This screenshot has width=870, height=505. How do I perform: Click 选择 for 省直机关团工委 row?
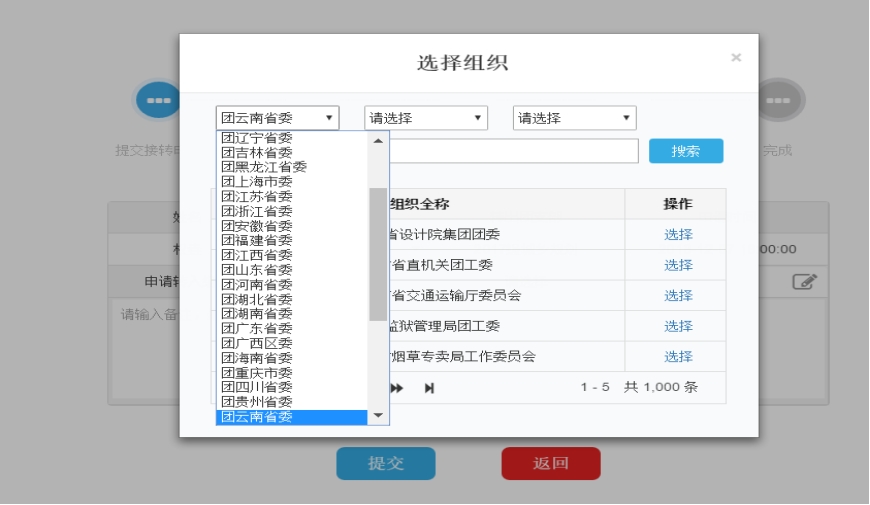point(678,265)
